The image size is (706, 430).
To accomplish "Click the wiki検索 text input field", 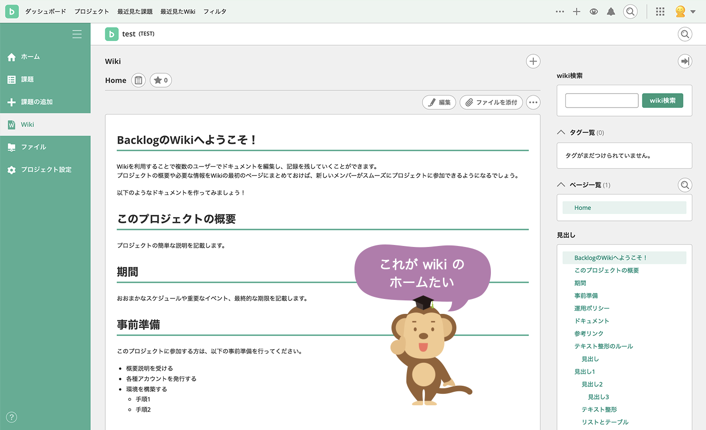I will pyautogui.click(x=602, y=100).
